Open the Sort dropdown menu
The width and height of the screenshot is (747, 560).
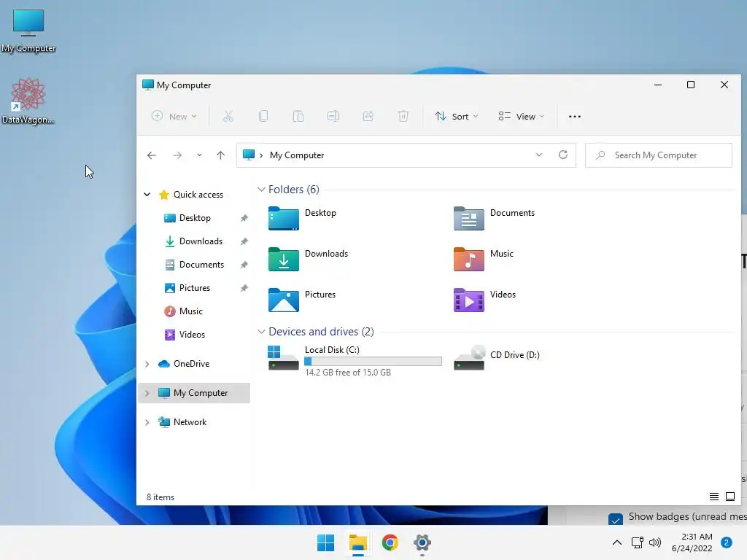tap(456, 116)
